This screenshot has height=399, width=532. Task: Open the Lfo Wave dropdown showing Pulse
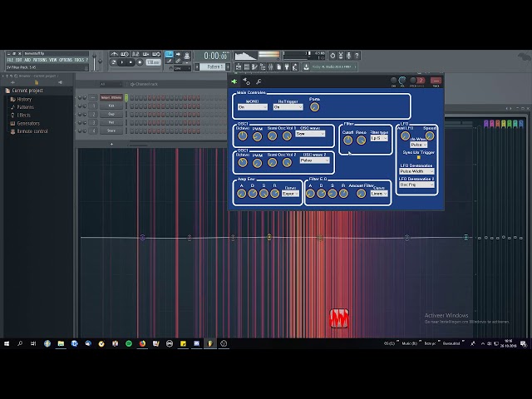pos(418,145)
